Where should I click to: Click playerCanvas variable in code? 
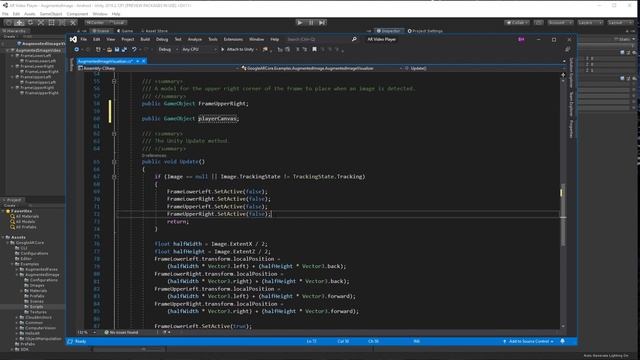tap(217, 118)
